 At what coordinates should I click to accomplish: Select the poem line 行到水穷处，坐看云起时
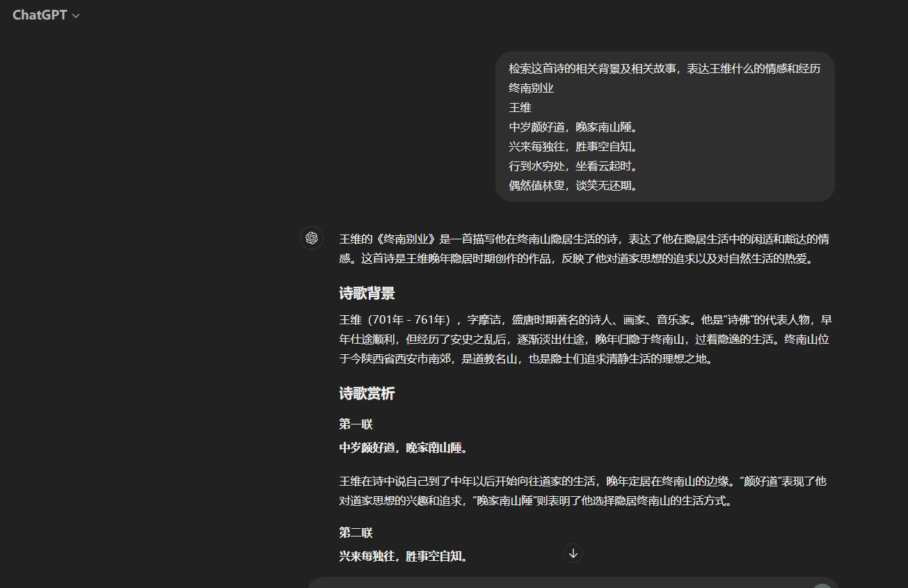[x=571, y=166]
